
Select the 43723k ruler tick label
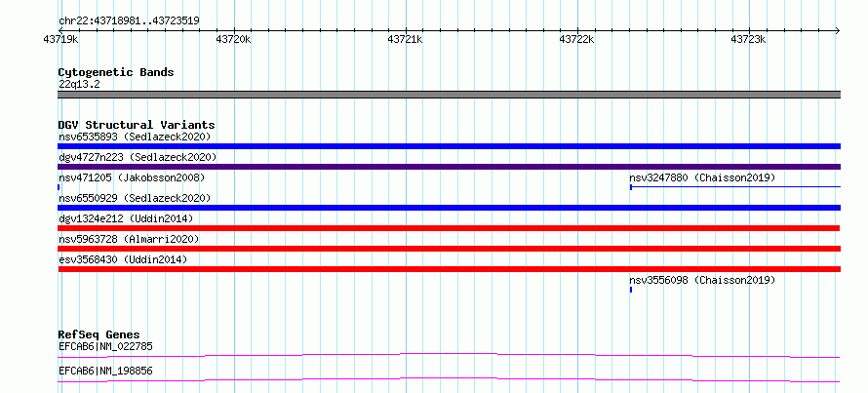(x=748, y=40)
